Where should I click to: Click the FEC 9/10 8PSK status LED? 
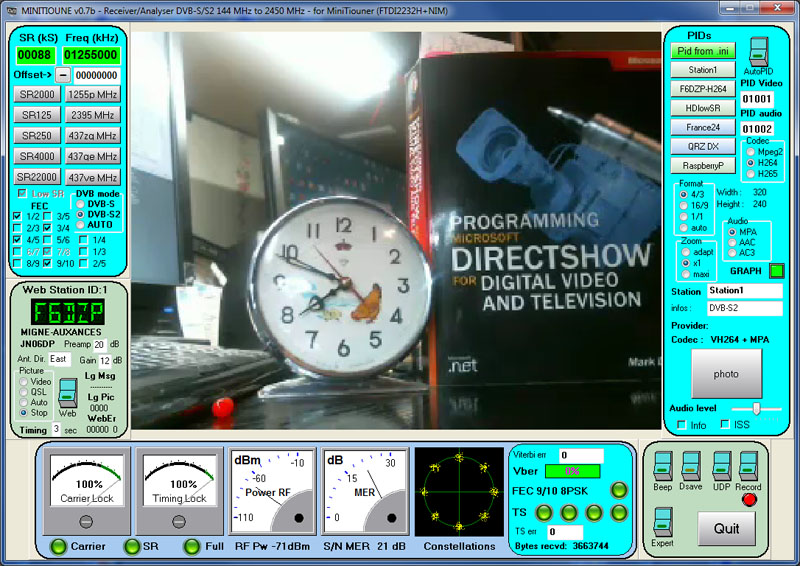coord(619,490)
